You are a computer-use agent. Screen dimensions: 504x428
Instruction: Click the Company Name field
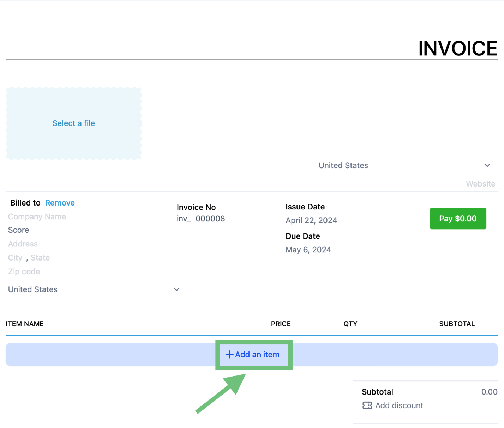(x=37, y=216)
